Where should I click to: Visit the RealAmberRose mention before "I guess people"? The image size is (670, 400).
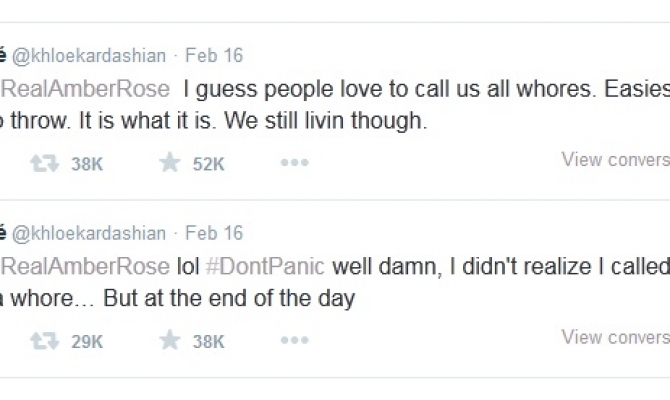85,90
